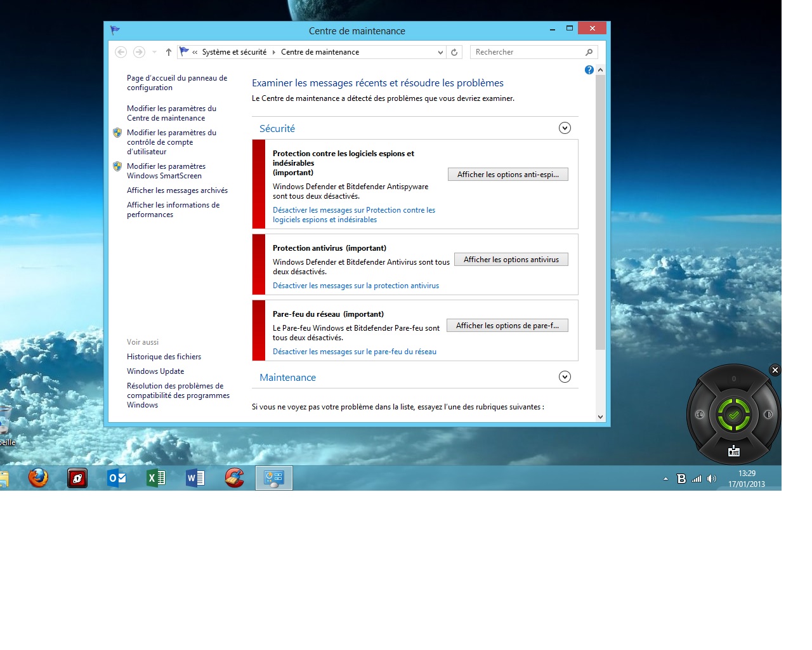Click the shield icon beside contrôle de compte link
The height and width of the screenshot is (650, 812).
click(x=117, y=133)
